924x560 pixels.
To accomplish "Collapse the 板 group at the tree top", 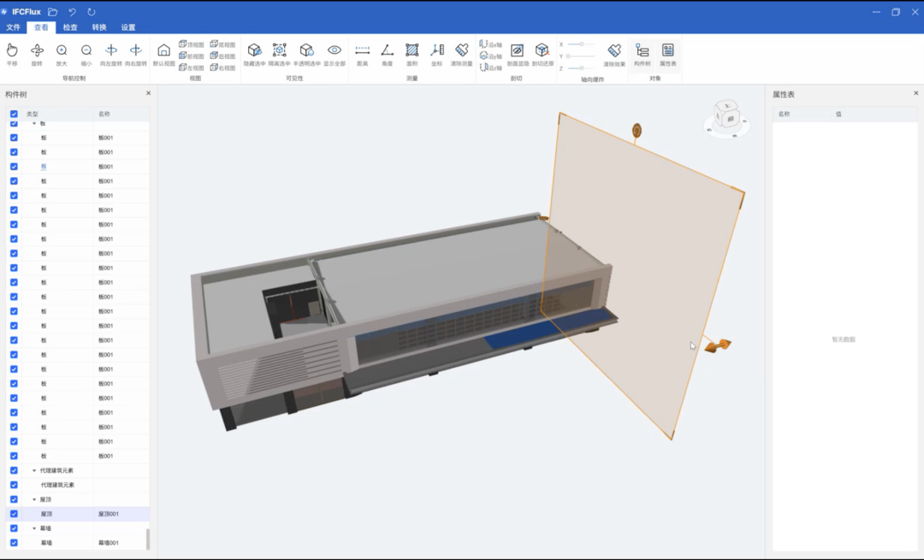I will point(33,124).
